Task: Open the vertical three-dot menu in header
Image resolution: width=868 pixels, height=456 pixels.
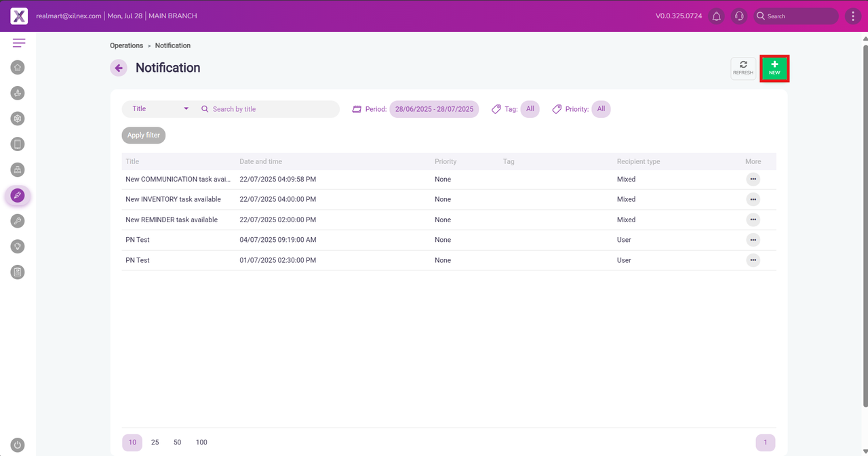Action: (853, 16)
